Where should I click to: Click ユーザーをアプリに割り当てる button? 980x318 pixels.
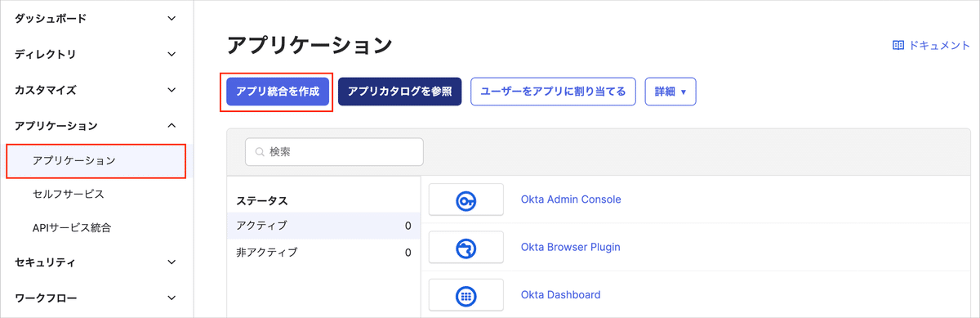[x=553, y=92]
